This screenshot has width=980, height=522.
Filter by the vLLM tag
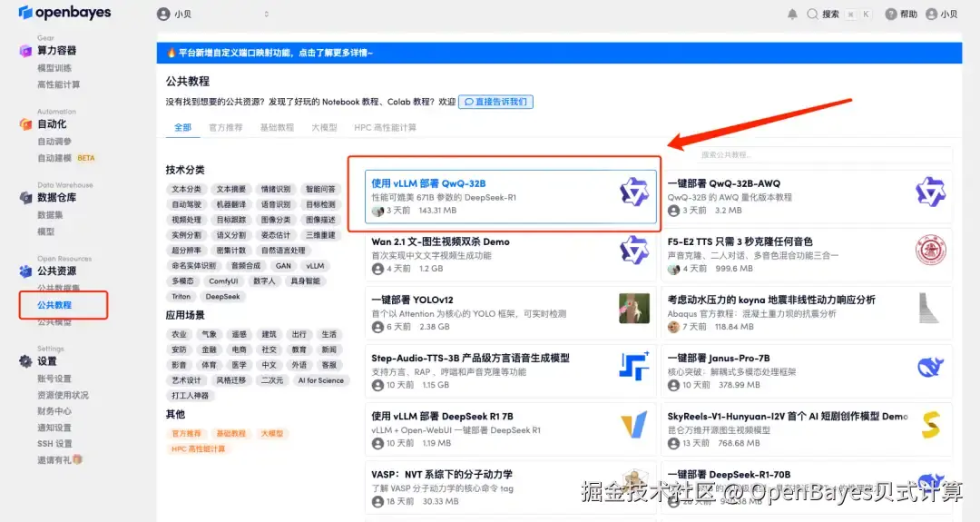click(x=315, y=266)
